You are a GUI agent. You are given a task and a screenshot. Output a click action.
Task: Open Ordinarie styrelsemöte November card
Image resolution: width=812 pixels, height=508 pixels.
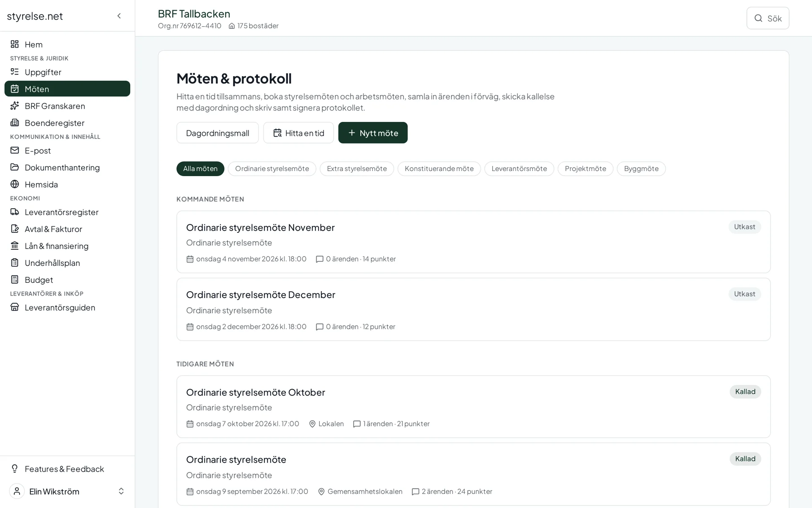(x=473, y=242)
